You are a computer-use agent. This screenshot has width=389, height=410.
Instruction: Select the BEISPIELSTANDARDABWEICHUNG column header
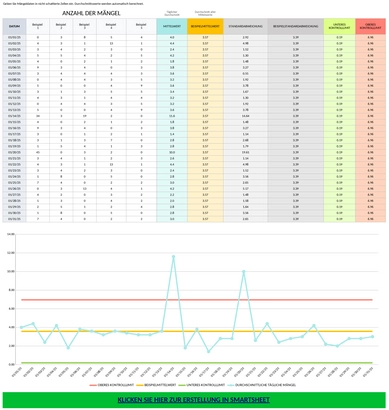(x=296, y=26)
